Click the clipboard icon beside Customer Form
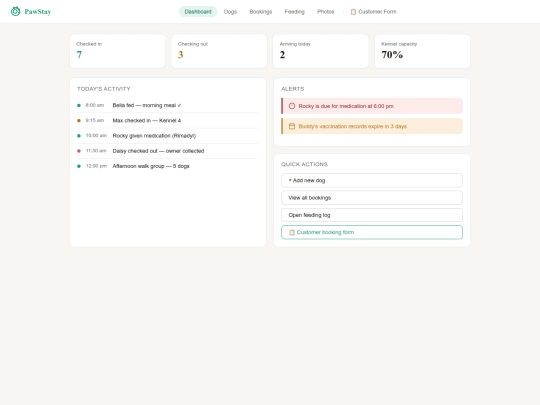This screenshot has width=540, height=405. [353, 12]
